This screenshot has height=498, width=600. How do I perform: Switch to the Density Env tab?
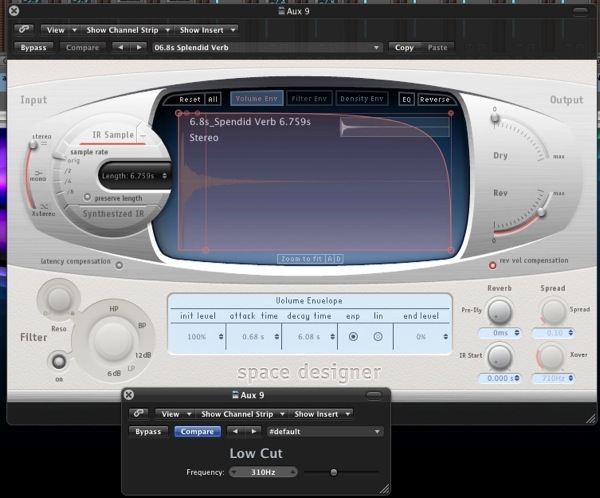click(x=362, y=98)
